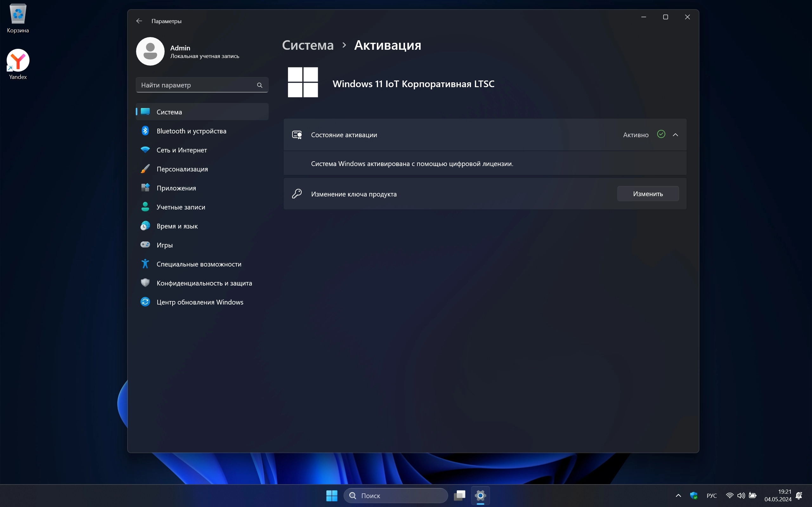Select the Приложения sidebar icon
The height and width of the screenshot is (507, 812).
click(145, 188)
